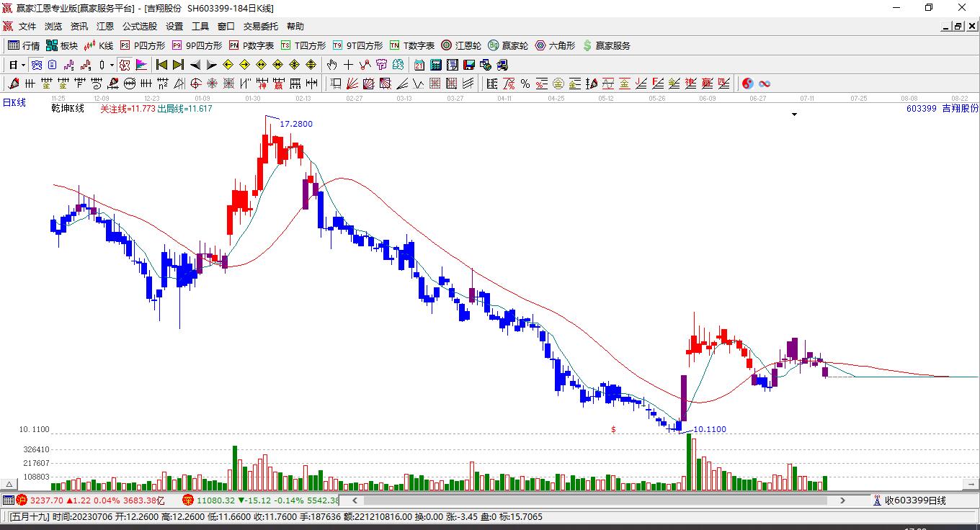Click the 深 Shenzhen index indicator
This screenshot has width=980, height=530.
(x=188, y=500)
